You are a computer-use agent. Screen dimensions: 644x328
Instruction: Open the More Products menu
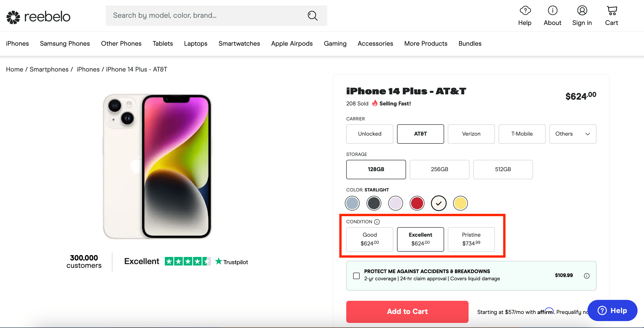pos(425,43)
